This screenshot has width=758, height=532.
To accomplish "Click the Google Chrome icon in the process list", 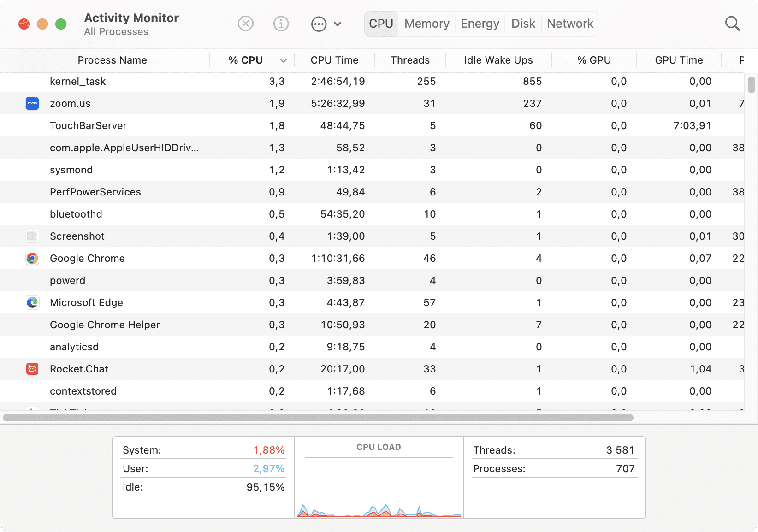I will click(x=32, y=258).
